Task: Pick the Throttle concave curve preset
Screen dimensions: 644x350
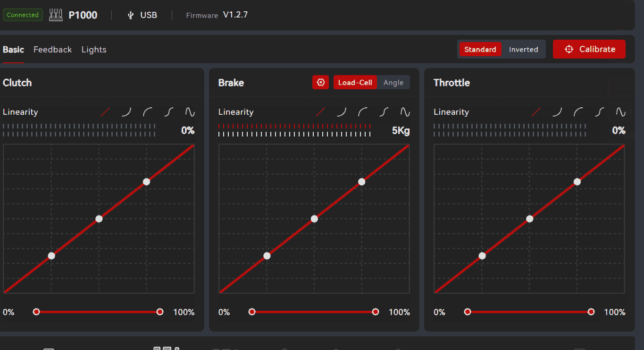Action: click(x=558, y=112)
